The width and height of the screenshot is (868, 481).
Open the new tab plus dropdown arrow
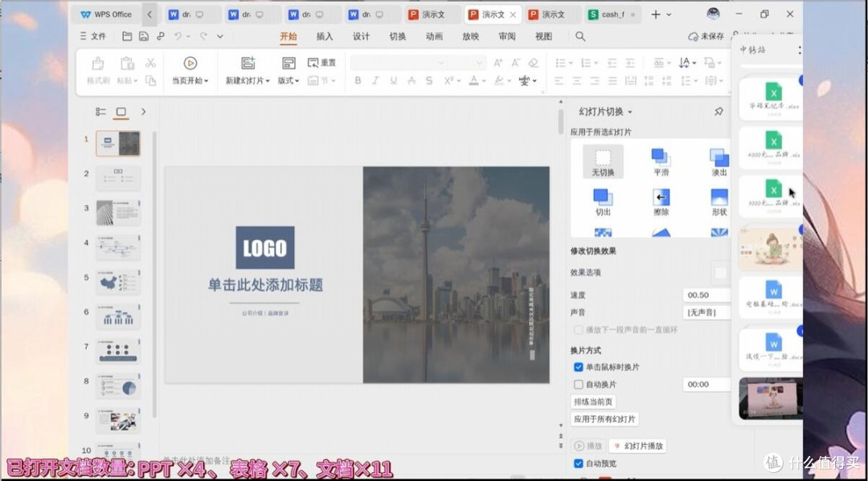click(669, 14)
